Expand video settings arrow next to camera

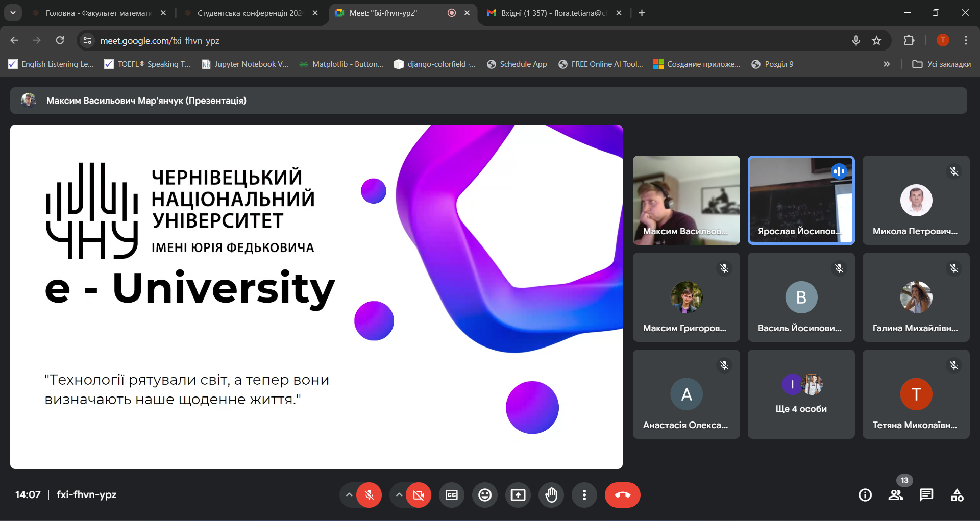(x=399, y=495)
